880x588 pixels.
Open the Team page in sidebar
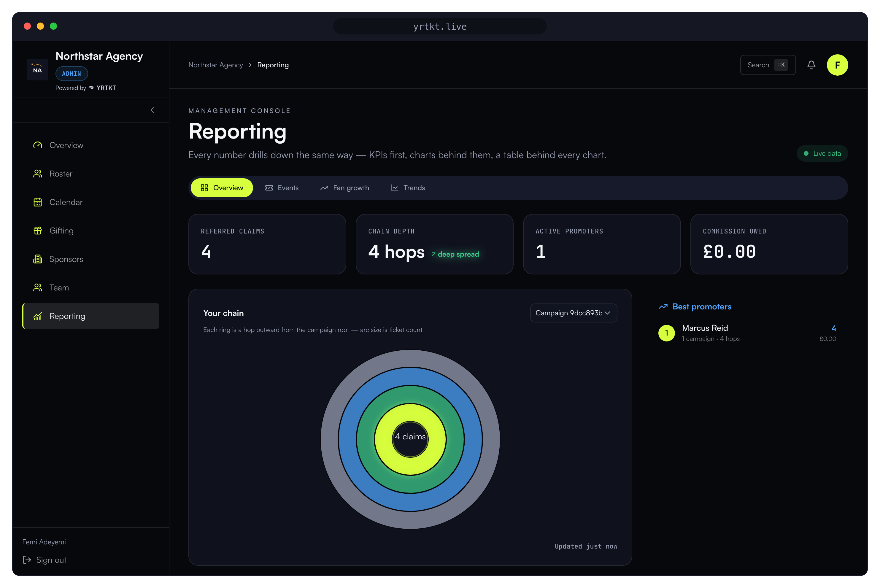click(x=91, y=288)
